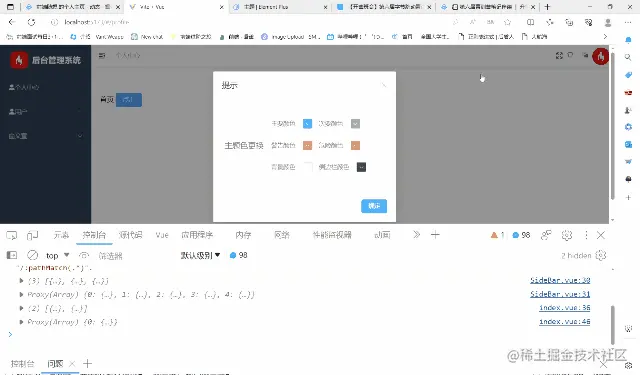The width and height of the screenshot is (640, 375).
Task: Click the browser back arrow
Action: click(12, 22)
